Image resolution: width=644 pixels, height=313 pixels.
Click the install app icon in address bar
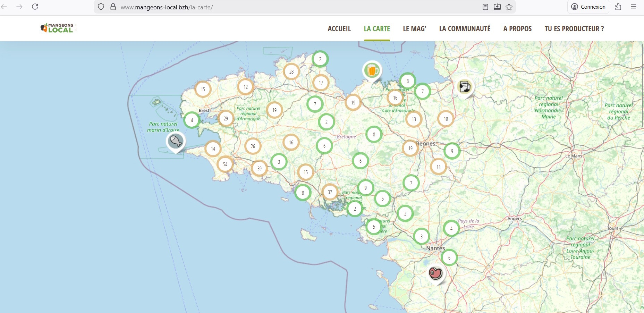pyautogui.click(x=497, y=7)
